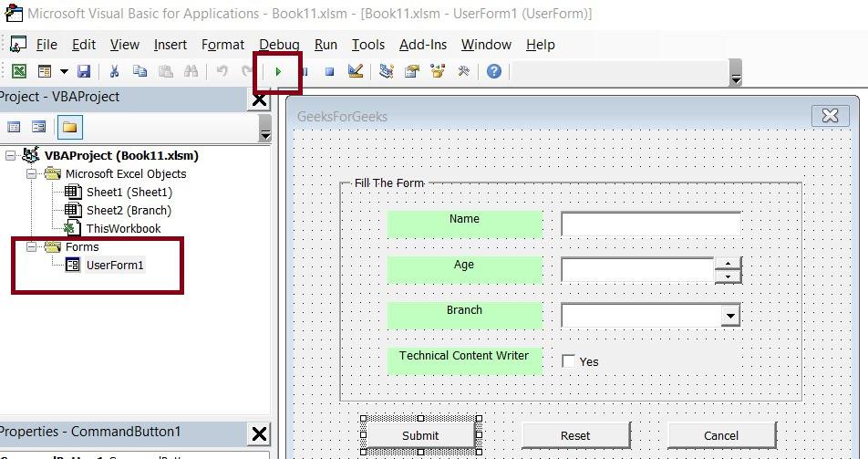
Task: Open Find with the binoculars icon
Action: [191, 71]
